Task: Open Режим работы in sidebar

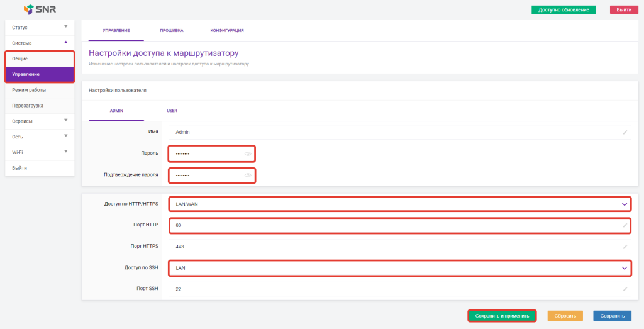Action: click(x=40, y=90)
